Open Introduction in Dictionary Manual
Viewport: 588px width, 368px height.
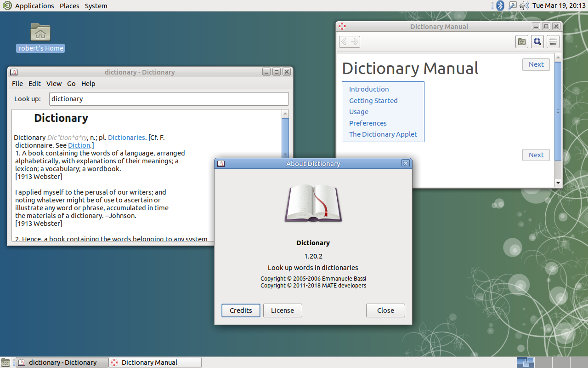tap(369, 89)
